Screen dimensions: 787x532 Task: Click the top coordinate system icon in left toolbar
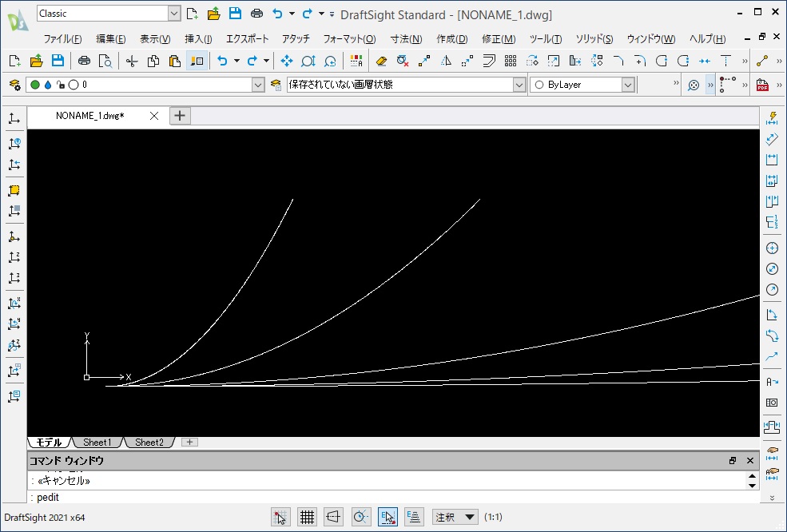pyautogui.click(x=14, y=118)
